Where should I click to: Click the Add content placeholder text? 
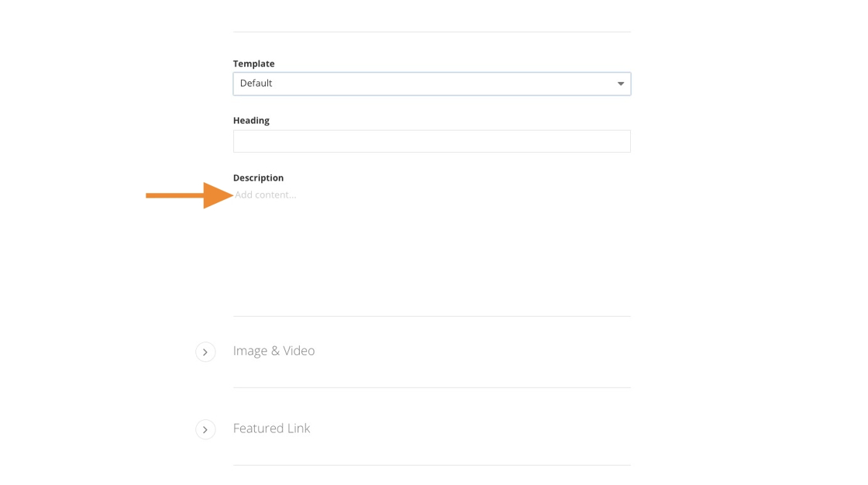coord(266,194)
